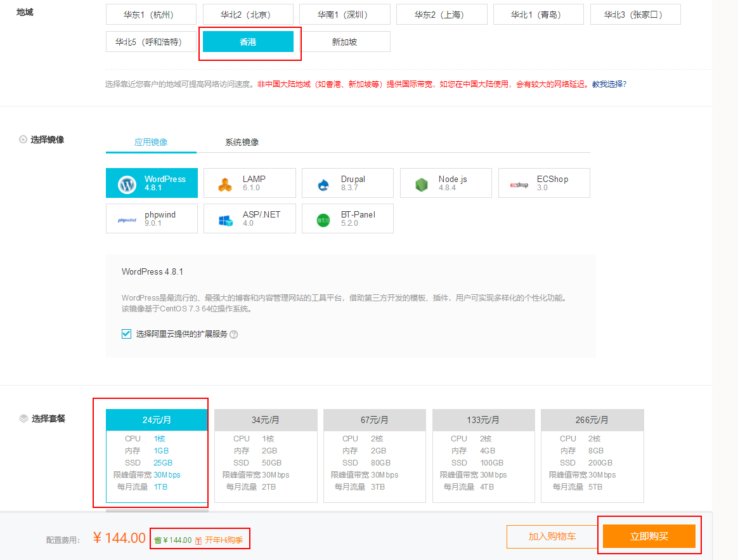This screenshot has height=560, width=738.
Task: Select region 华南1（深圳）
Action: pos(344,15)
